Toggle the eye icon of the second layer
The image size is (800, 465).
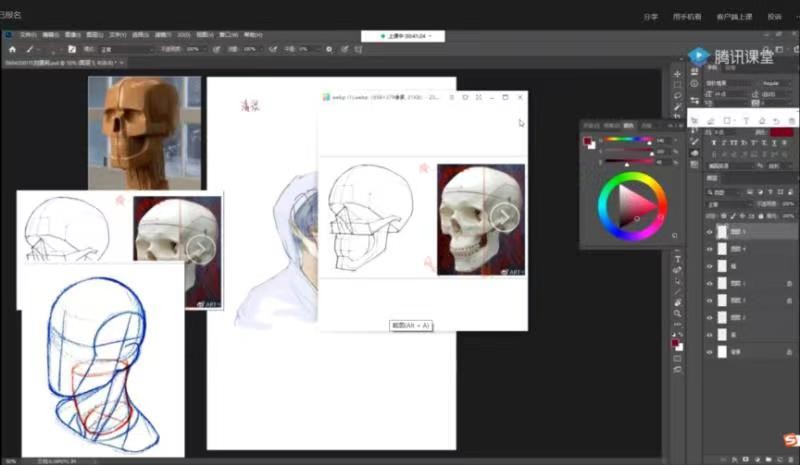pyautogui.click(x=710, y=248)
